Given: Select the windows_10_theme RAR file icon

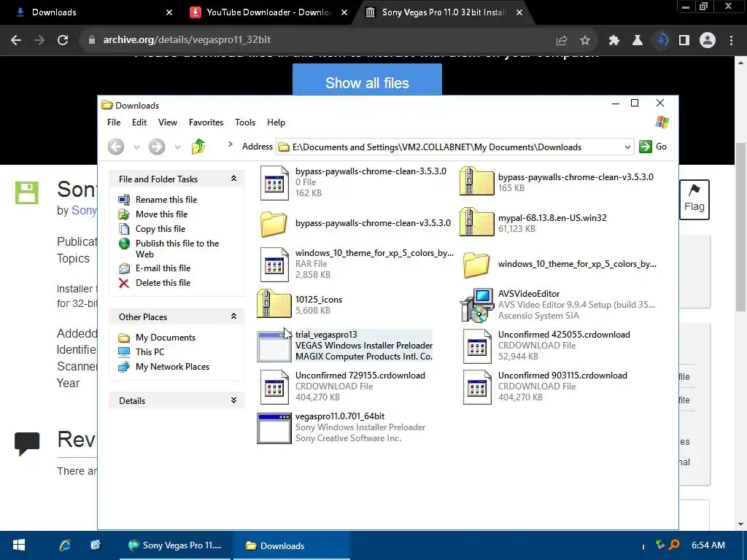Looking at the screenshot, I should tap(274, 264).
